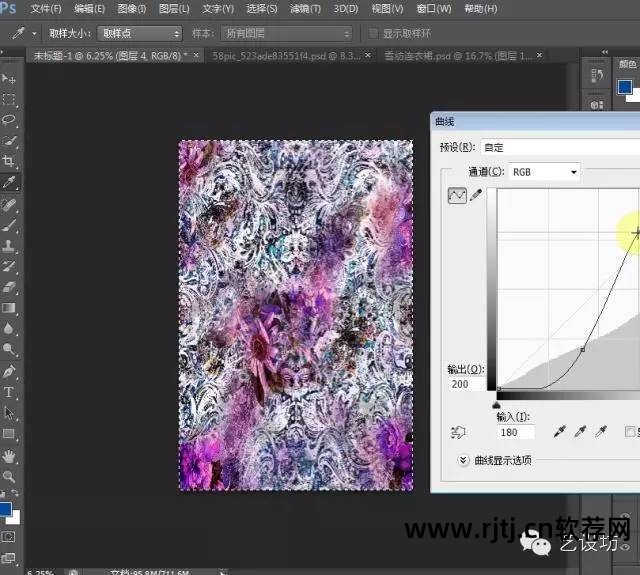The height and width of the screenshot is (575, 640).
Task: Open the 图层(L) menu
Action: click(x=174, y=9)
